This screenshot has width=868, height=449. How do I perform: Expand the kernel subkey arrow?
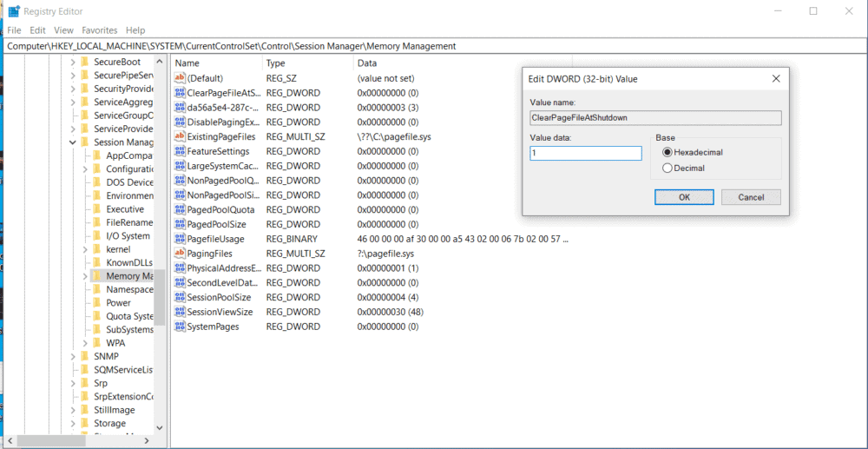point(85,249)
